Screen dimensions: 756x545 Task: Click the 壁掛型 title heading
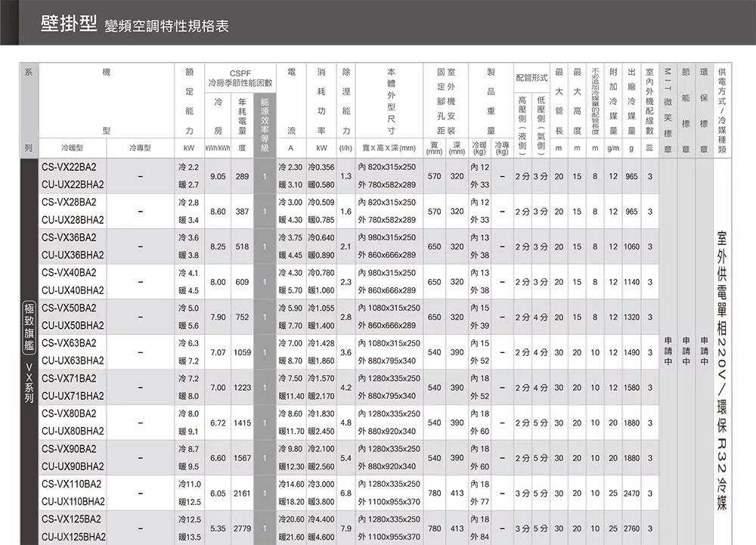coord(69,25)
